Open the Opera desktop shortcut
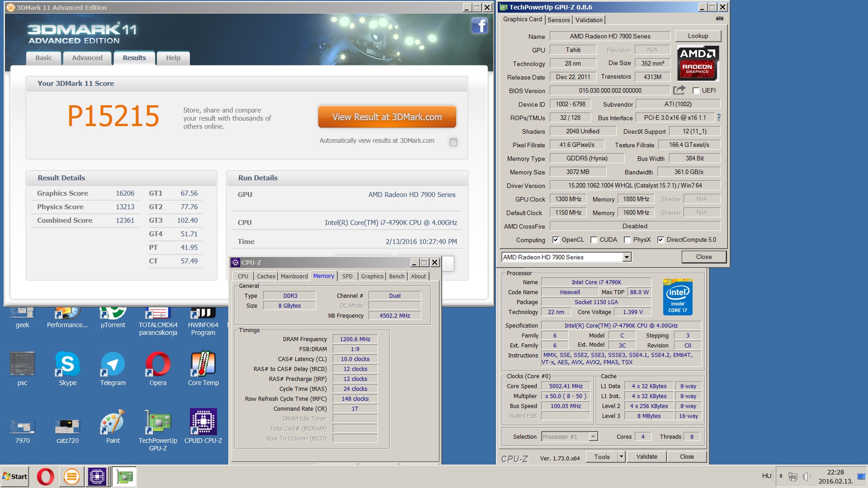Image resolution: width=868 pixels, height=488 pixels. pyautogui.click(x=158, y=369)
